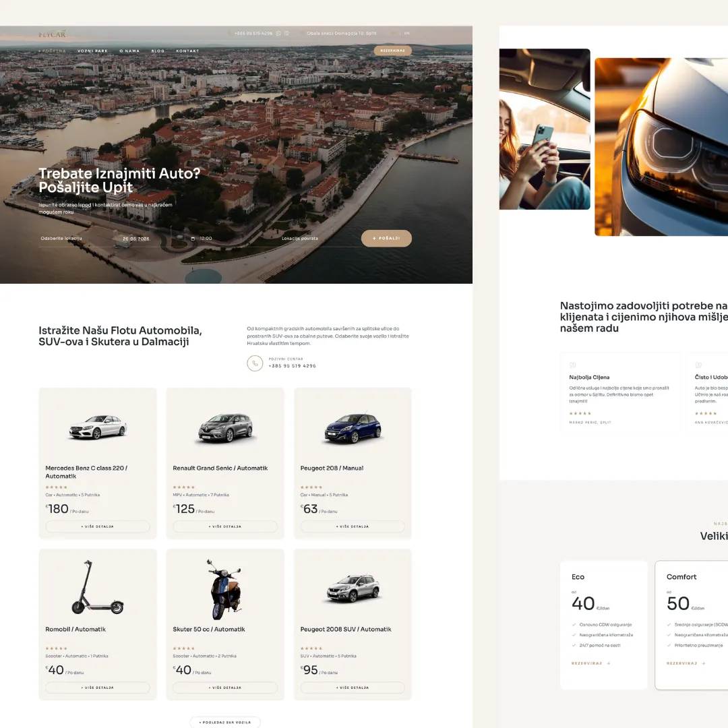Click car headlight photo
The image size is (728, 728).
(x=661, y=147)
